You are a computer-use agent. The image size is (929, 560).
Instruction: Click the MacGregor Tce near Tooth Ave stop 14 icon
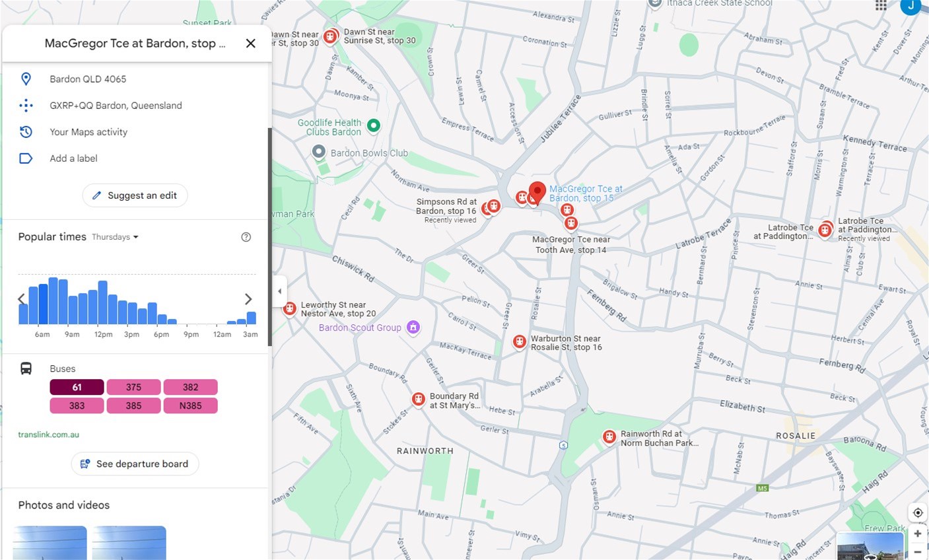tap(571, 224)
